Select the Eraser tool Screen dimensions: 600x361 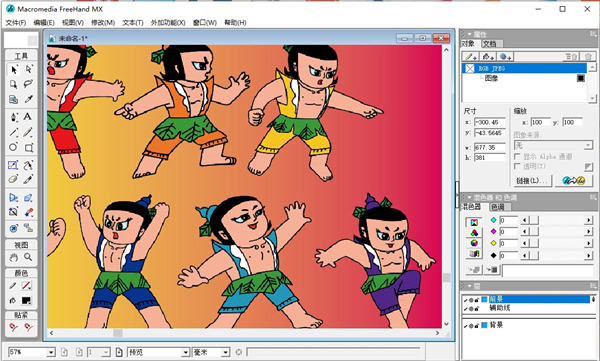[x=13, y=179]
